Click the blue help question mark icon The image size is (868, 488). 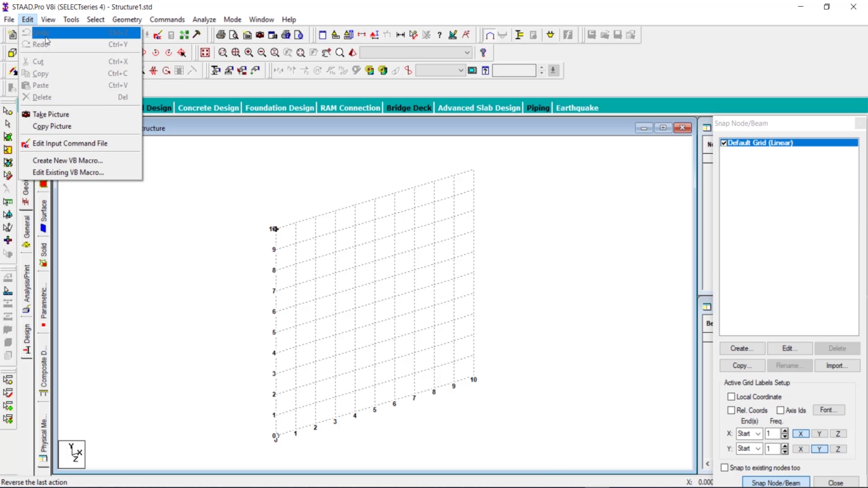[x=483, y=52]
